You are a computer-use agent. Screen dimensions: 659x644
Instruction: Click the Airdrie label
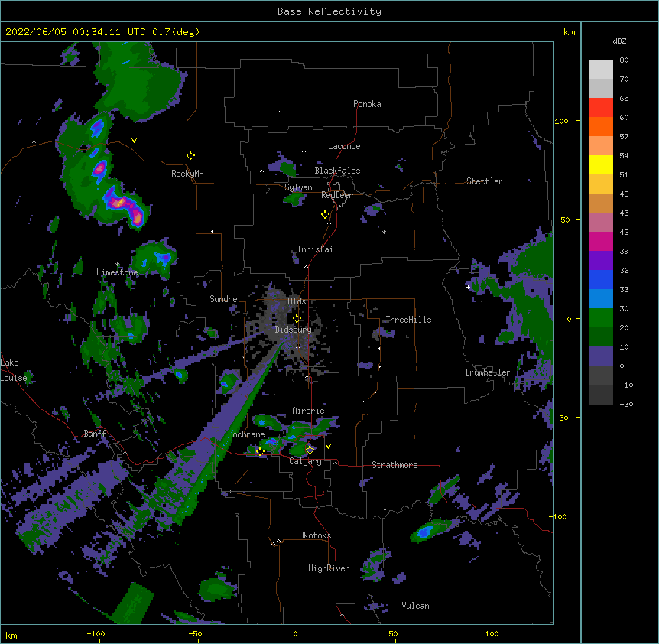point(309,411)
